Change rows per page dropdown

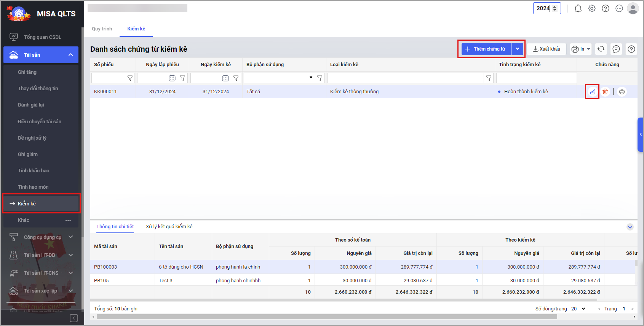[578, 309]
